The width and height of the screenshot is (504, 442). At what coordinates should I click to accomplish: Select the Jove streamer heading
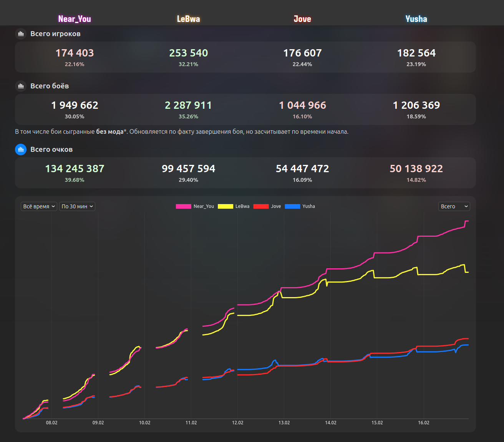coord(302,19)
